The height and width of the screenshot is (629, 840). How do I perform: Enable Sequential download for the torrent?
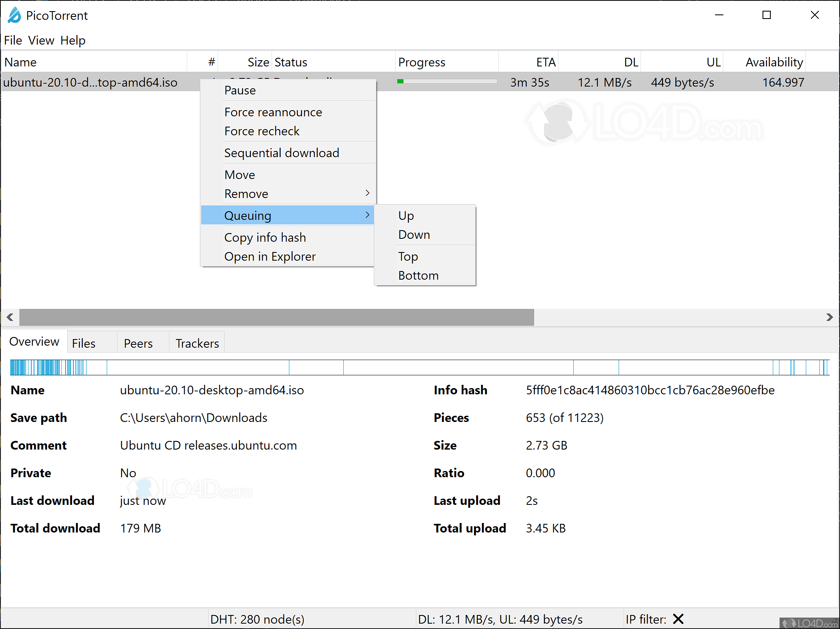(282, 152)
